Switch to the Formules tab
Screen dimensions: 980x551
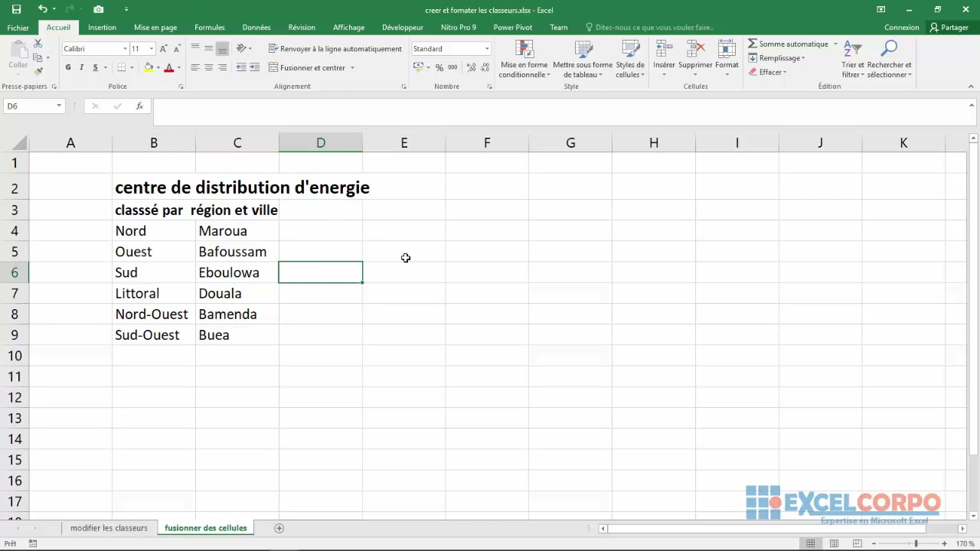(x=210, y=28)
